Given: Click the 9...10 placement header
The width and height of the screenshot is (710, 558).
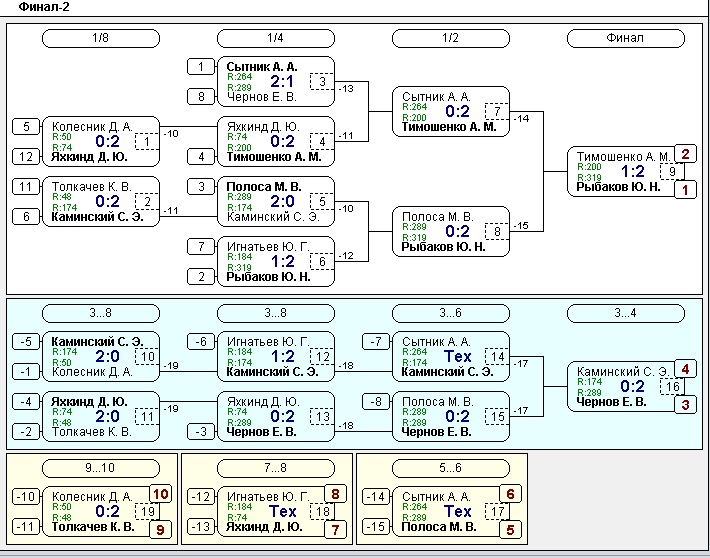Looking at the screenshot, I should pyautogui.click(x=101, y=468).
